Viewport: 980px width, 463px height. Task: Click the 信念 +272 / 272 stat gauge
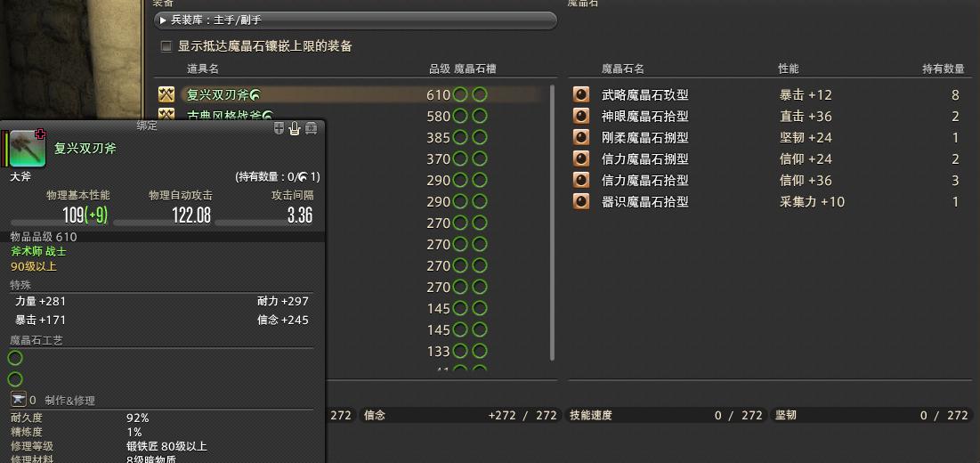tap(459, 415)
